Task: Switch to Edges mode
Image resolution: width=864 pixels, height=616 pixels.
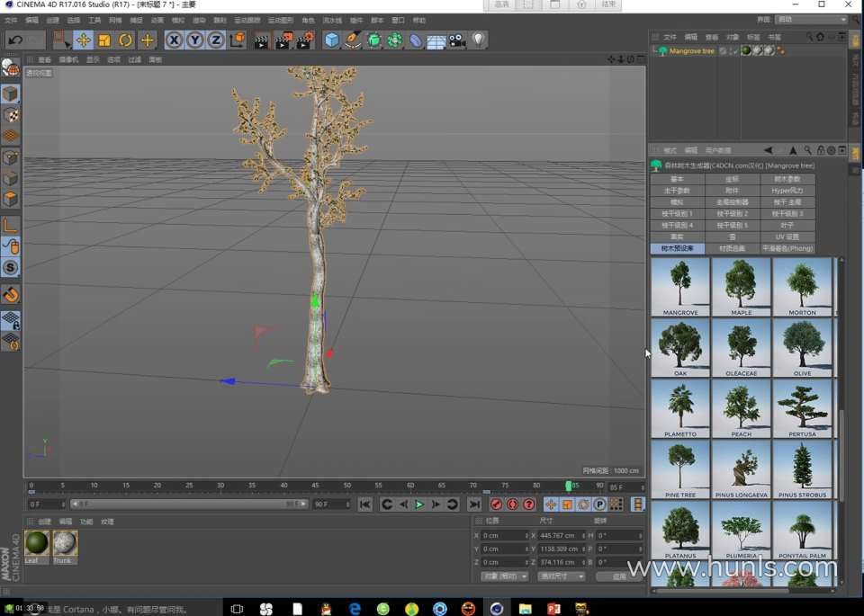Action: pyautogui.click(x=11, y=179)
